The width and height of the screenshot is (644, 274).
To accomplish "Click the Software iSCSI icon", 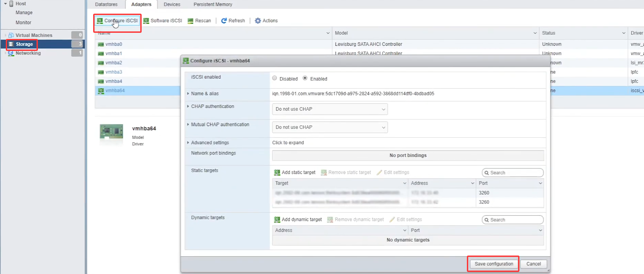I will [x=146, y=20].
